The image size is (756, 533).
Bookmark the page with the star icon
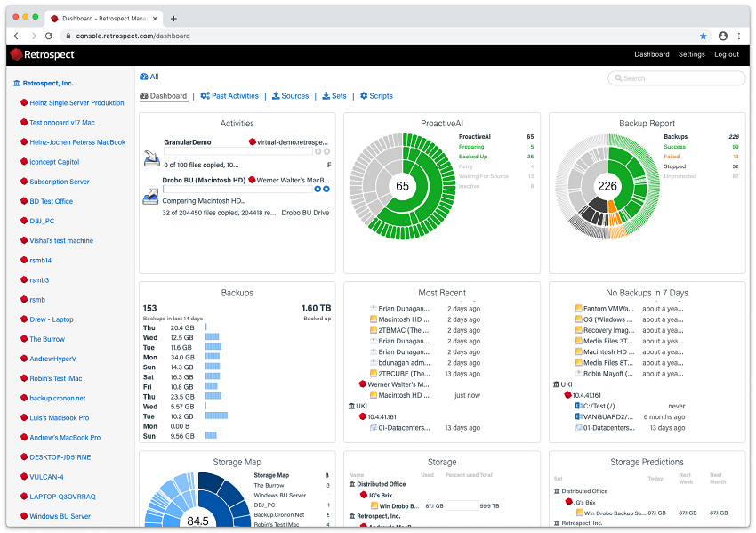pyautogui.click(x=703, y=36)
